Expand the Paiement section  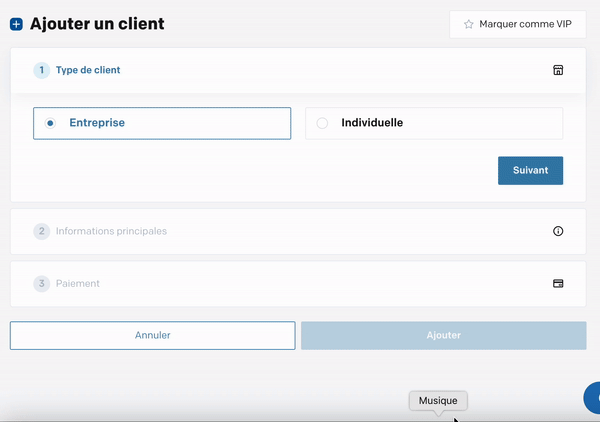pyautogui.click(x=298, y=284)
